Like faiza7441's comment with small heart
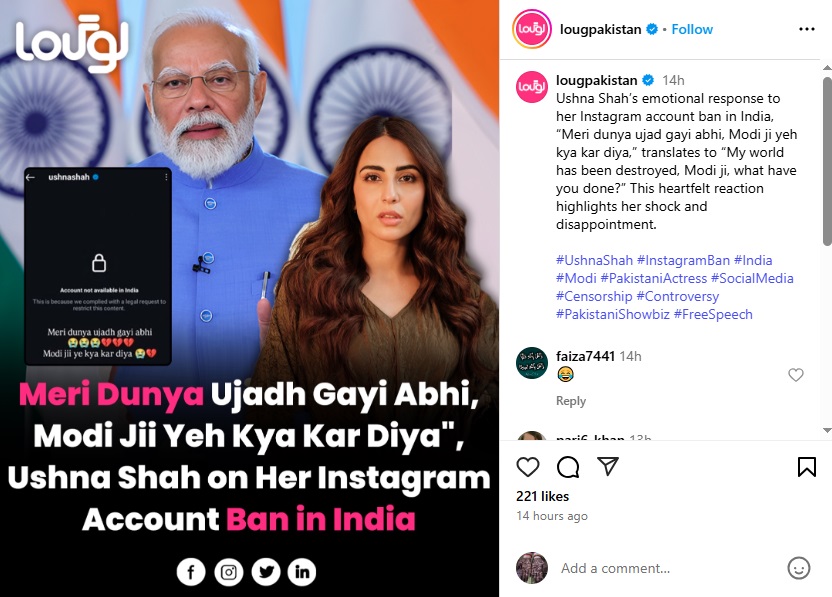 (x=795, y=375)
